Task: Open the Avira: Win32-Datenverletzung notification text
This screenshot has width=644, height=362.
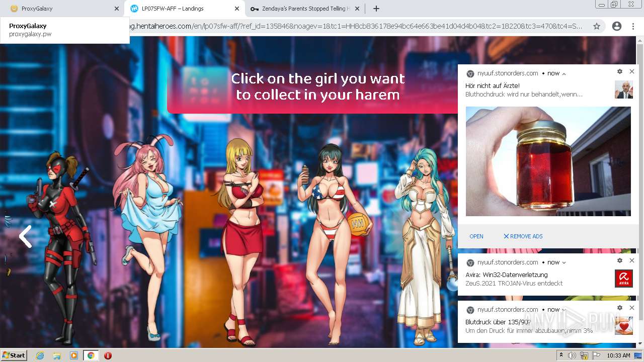Action: (x=507, y=275)
